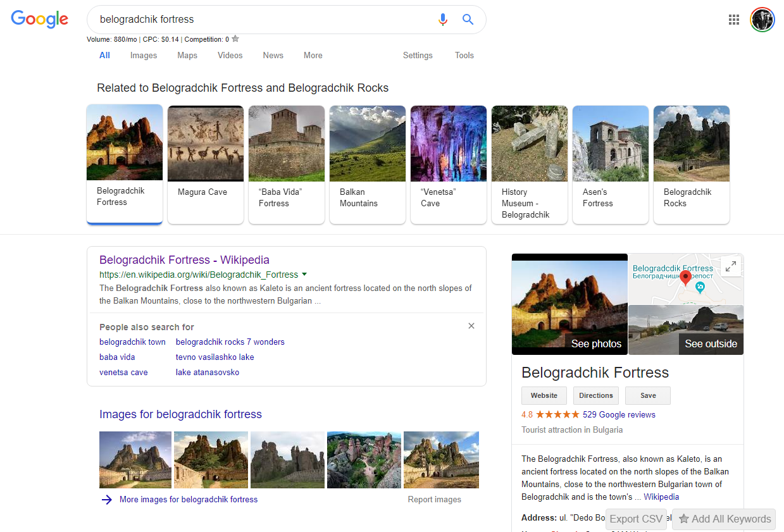Select the All results tab
This screenshot has height=532, width=784.
(104, 56)
